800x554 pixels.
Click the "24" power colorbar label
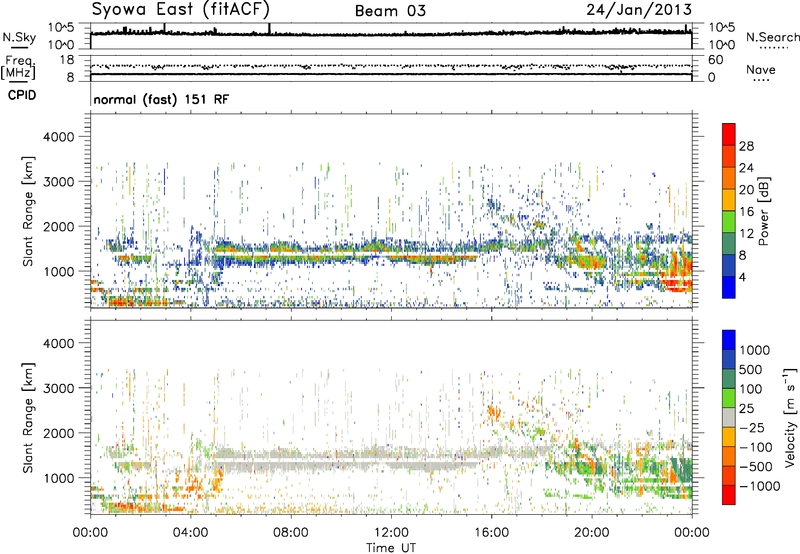(746, 168)
